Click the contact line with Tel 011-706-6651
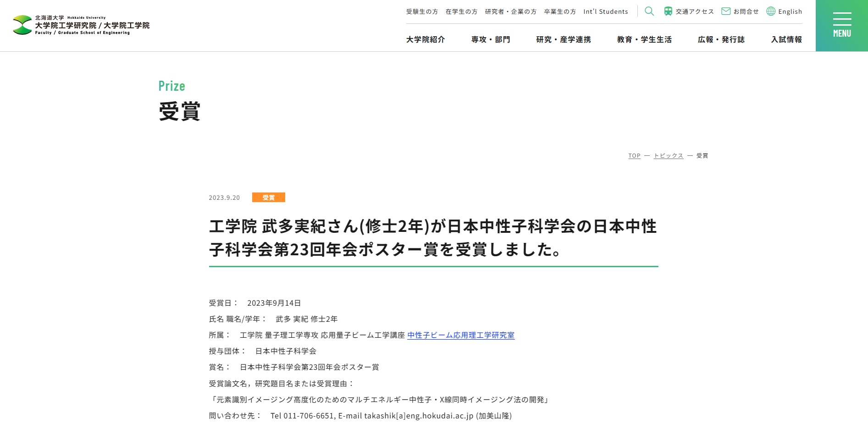Screen dimensions: 868x423 [x=360, y=416]
